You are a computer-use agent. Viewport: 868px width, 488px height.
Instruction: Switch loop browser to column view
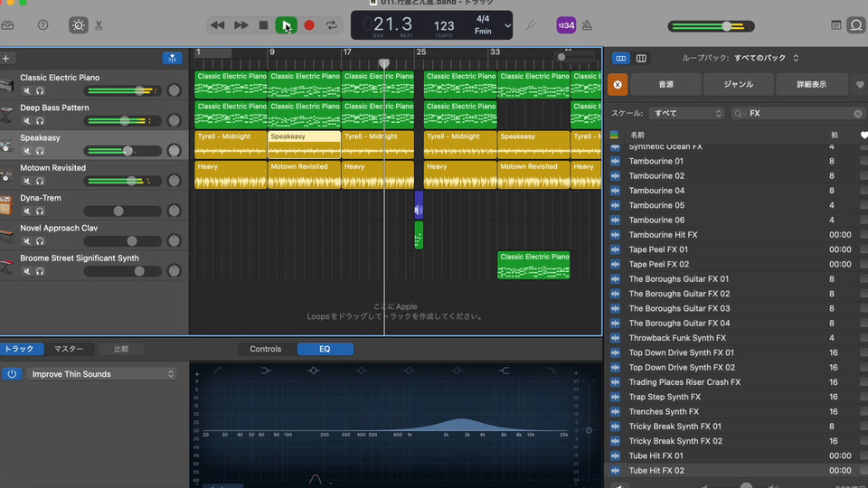641,58
